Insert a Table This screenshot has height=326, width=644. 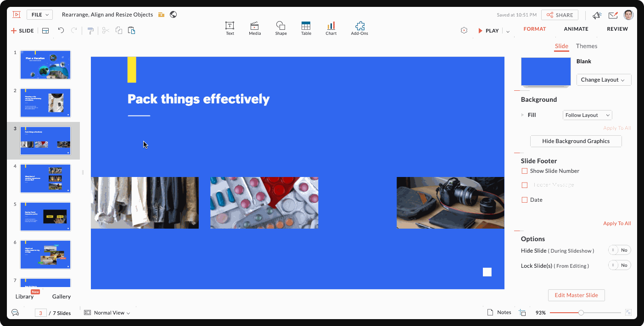(x=306, y=28)
